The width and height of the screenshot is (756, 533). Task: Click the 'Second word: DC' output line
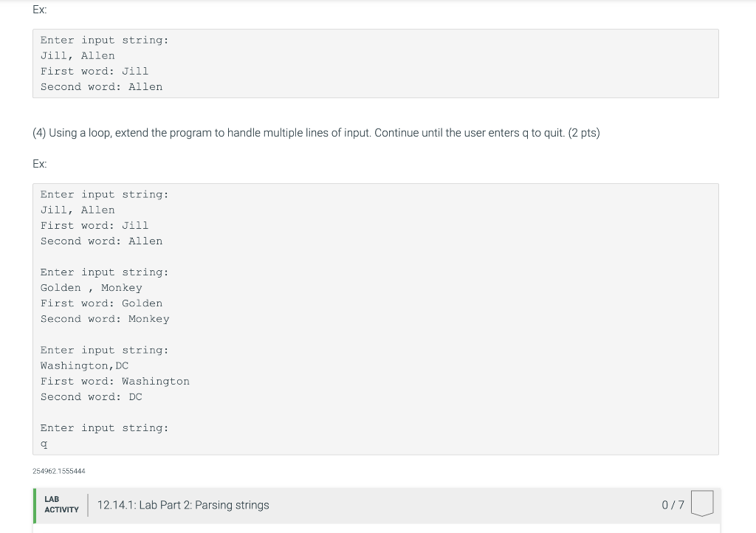(x=91, y=396)
